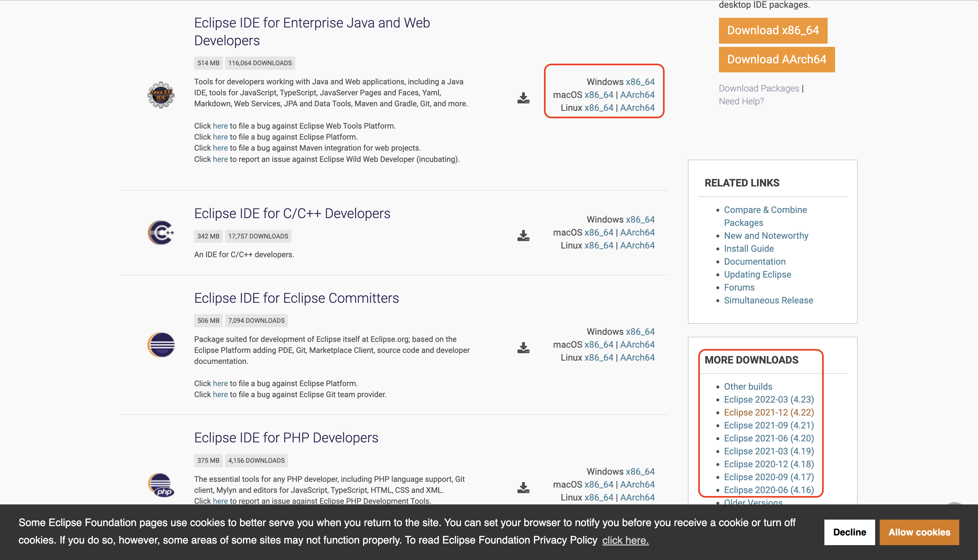Click download icon for Eclipse Committers package

(523, 348)
